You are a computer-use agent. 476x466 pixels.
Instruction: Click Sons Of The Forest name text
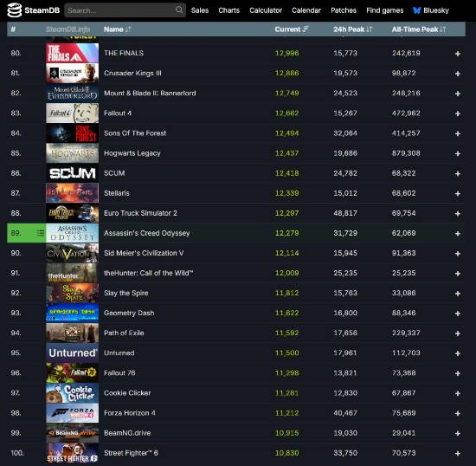[135, 133]
